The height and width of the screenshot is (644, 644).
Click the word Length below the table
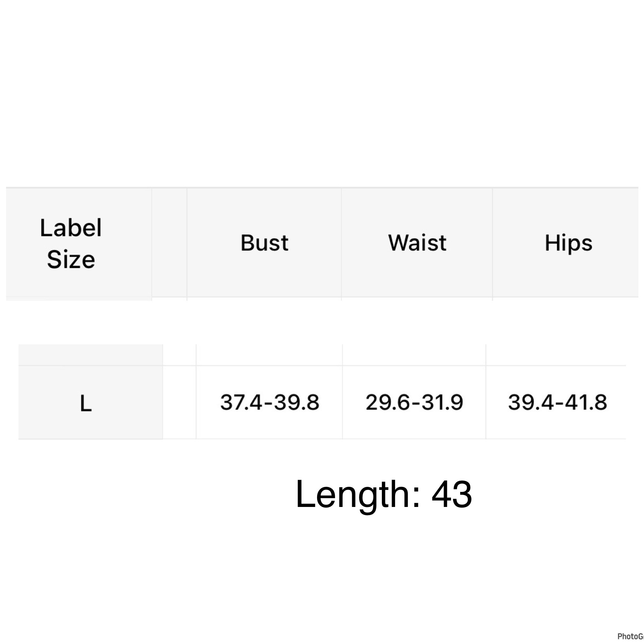click(x=353, y=495)
